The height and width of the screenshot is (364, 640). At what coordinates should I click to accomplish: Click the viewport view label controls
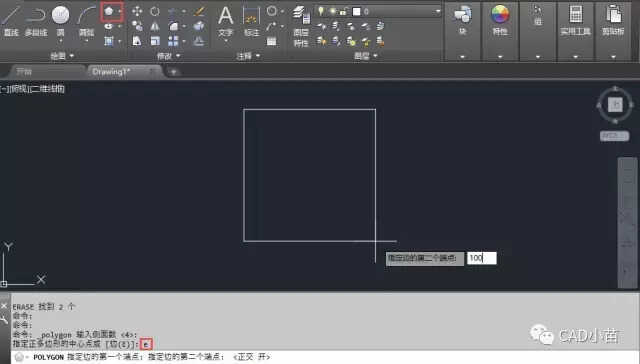32,89
